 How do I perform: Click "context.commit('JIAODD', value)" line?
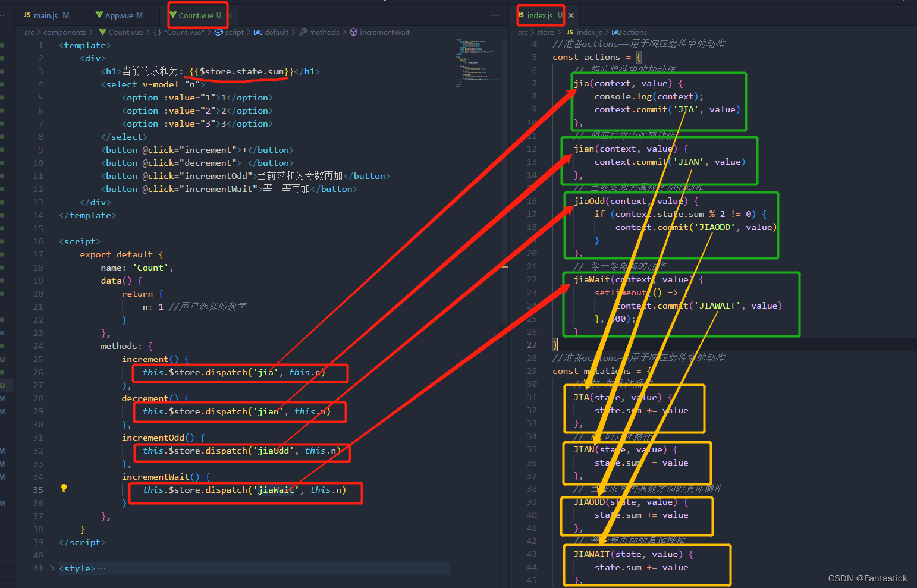(x=696, y=227)
